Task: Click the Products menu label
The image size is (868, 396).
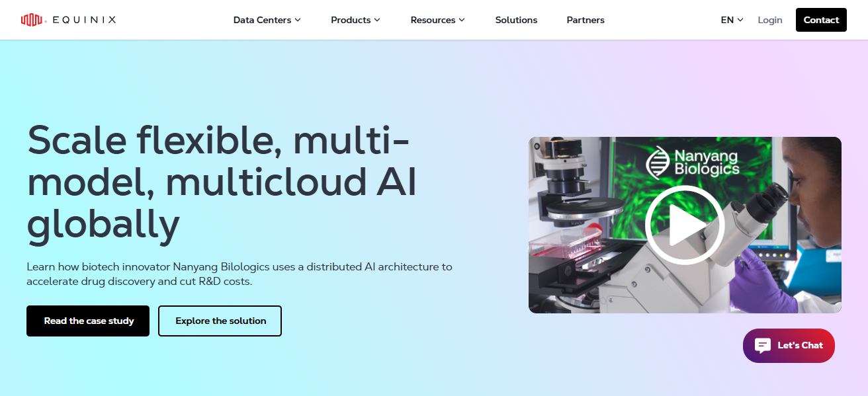Action: [351, 20]
